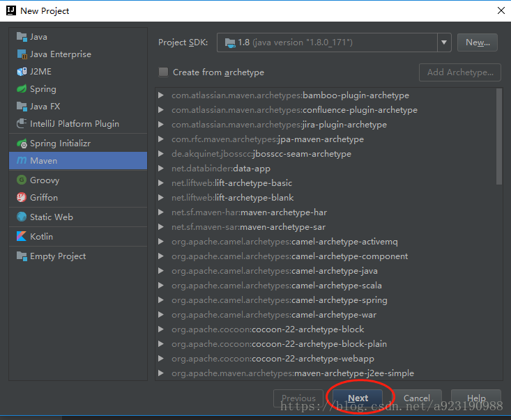This screenshot has width=511, height=420.
Task: Click the Spring Initializr icon
Action: (22, 143)
